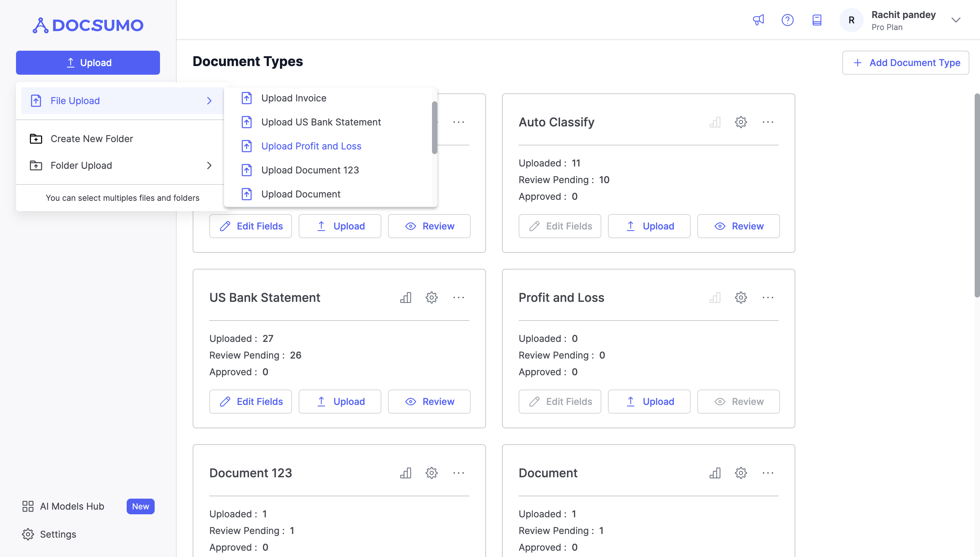Viewport: 980px width, 557px height.
Task: Click the New badge beside AI Models Hub
Action: coord(140,507)
